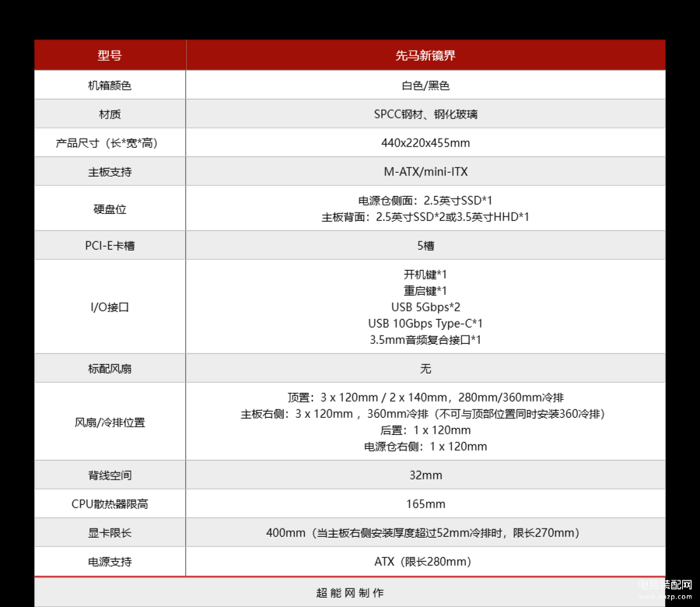Viewport: 700px width, 607px height.
Task: Click 3.5mm音频复合接口*1 entry
Action: pos(425,340)
